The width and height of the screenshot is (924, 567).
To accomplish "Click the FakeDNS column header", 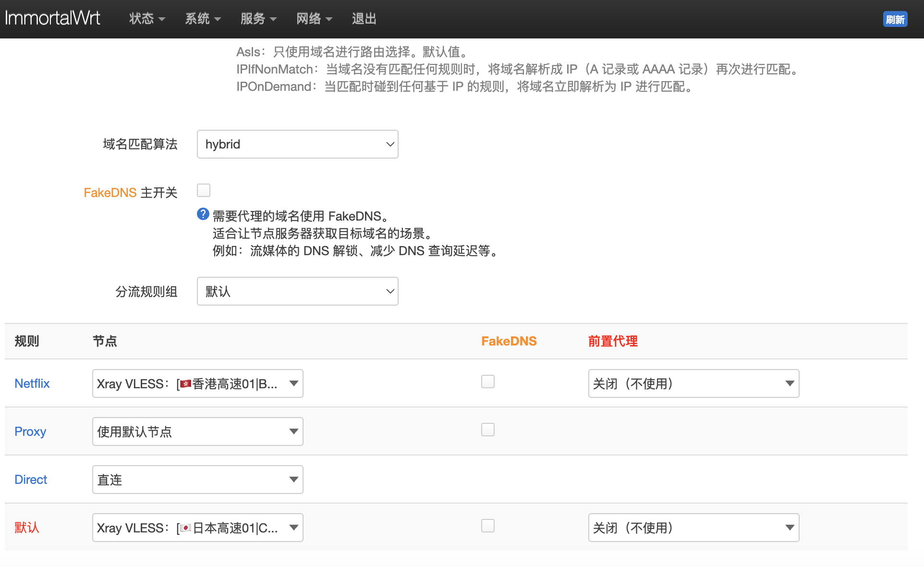I will click(509, 341).
